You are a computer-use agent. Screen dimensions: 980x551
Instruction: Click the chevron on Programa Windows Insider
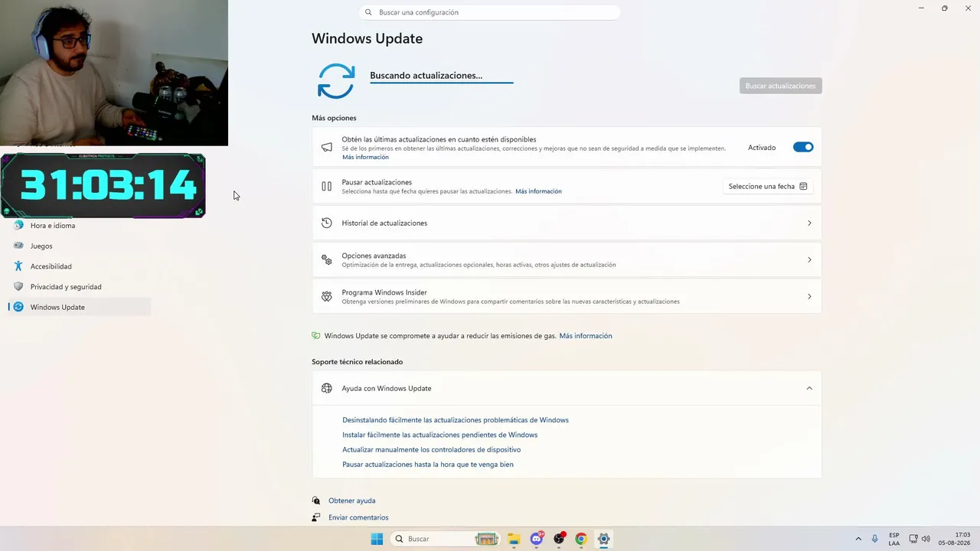(809, 296)
